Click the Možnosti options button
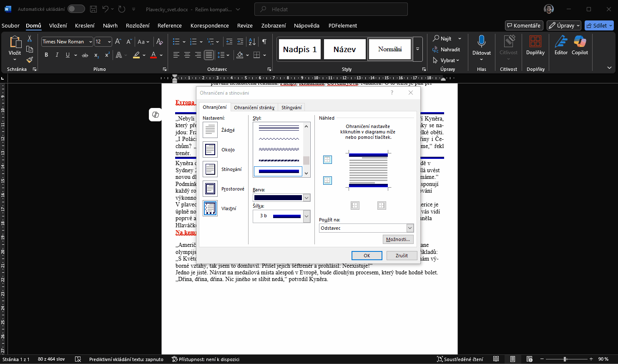Screen dimensions: 618x364 tap(398, 239)
